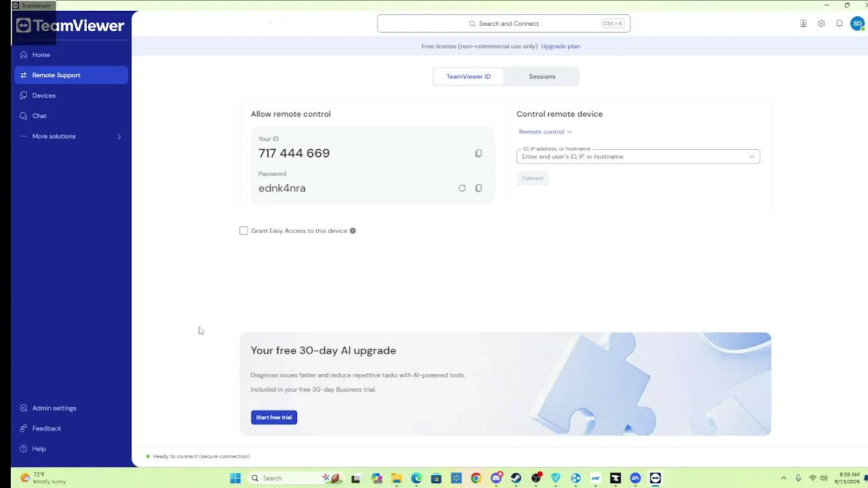The width and height of the screenshot is (868, 488).
Task: Open Admin settings
Action: (71, 408)
